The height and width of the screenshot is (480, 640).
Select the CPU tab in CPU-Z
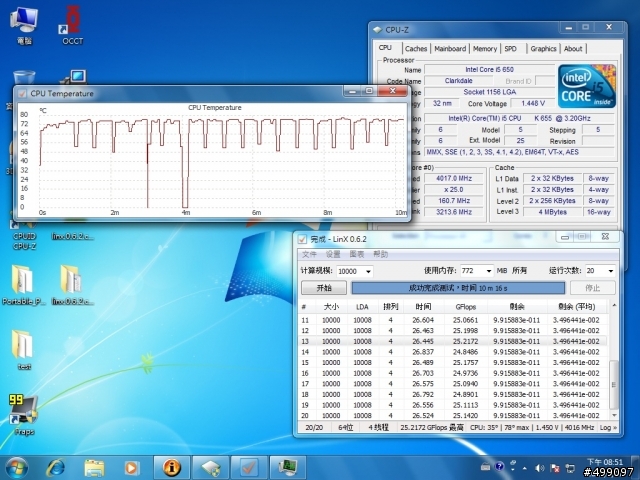point(385,48)
